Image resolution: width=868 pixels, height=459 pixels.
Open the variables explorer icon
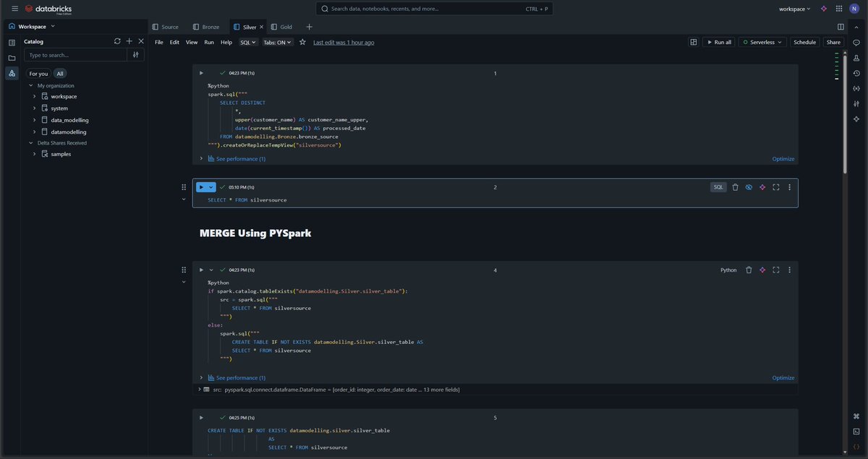(x=856, y=88)
